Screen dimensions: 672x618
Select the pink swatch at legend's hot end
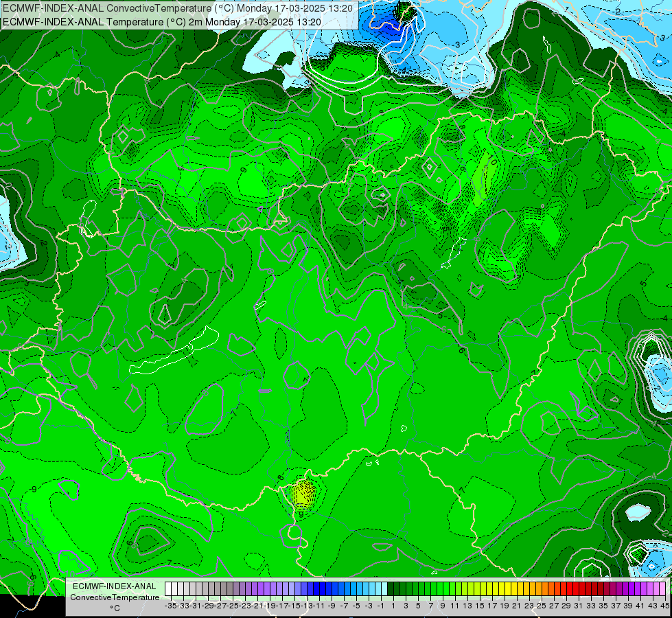coord(662,588)
